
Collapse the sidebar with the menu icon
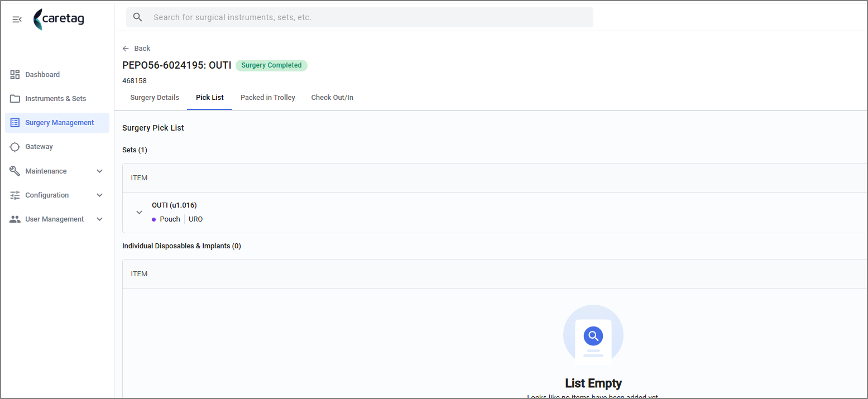coord(17,20)
